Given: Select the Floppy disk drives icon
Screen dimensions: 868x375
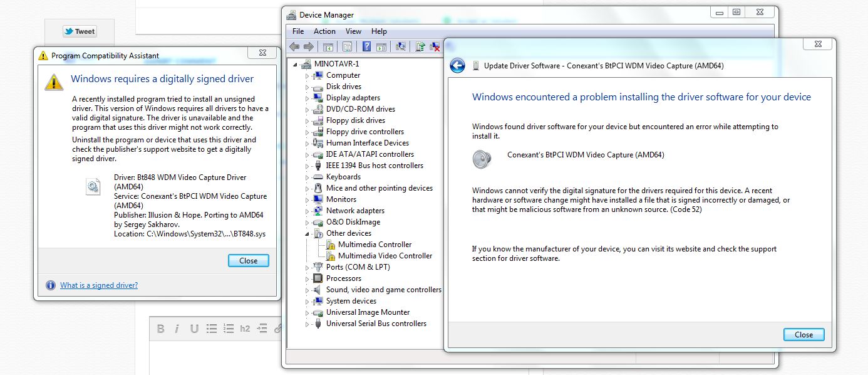Looking at the screenshot, I should click(318, 120).
